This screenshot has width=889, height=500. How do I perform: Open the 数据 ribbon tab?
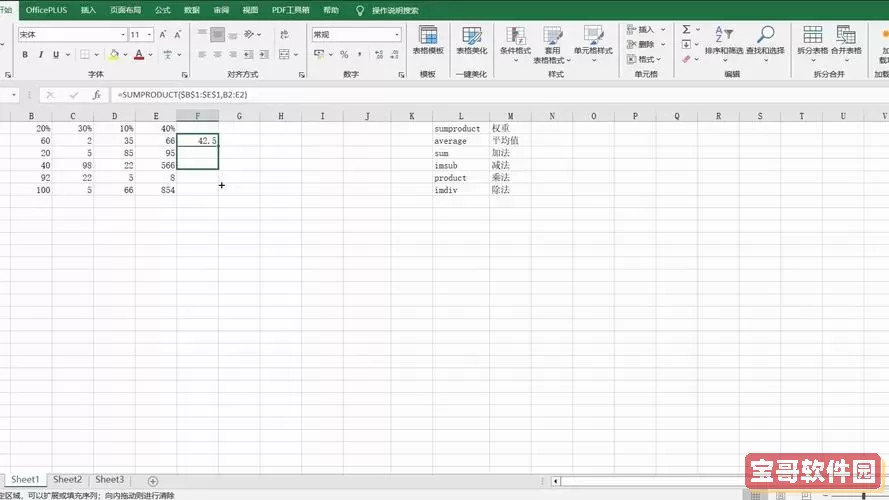click(x=192, y=10)
